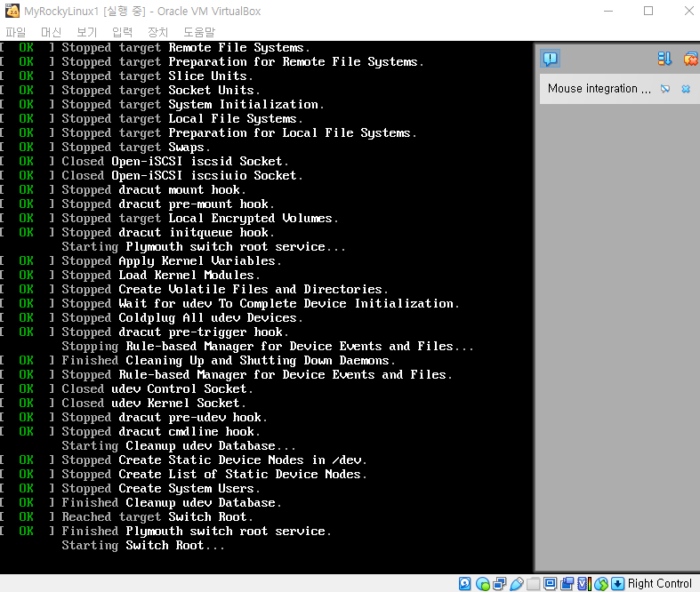Click the 'Starting Plymouth switch root service...' line
Image resolution: width=700 pixels, height=592 pixels.
tap(204, 247)
